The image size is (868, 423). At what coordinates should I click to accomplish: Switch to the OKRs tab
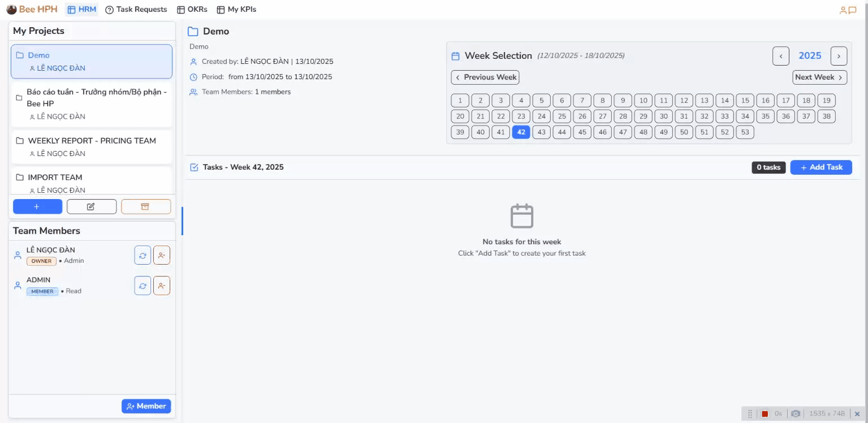point(192,10)
